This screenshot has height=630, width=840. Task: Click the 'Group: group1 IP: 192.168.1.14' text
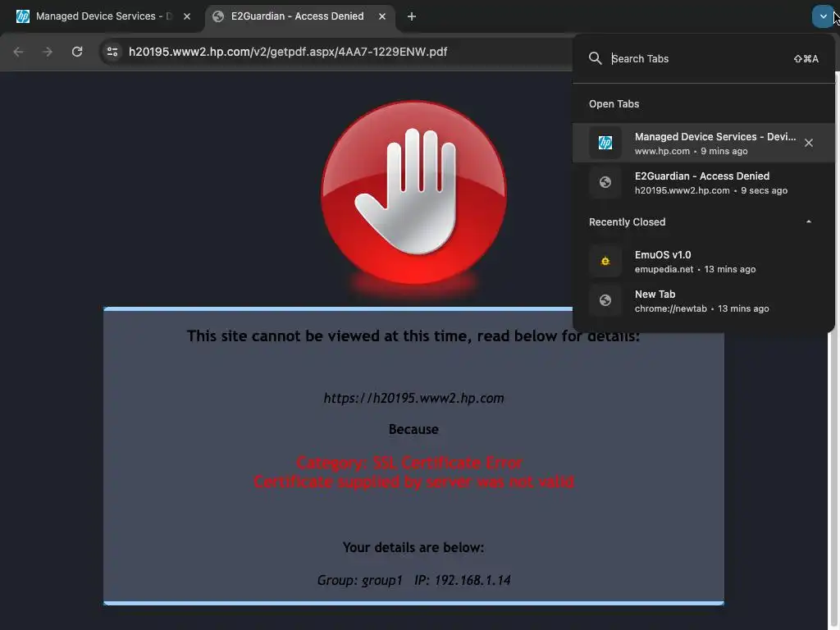coord(413,580)
